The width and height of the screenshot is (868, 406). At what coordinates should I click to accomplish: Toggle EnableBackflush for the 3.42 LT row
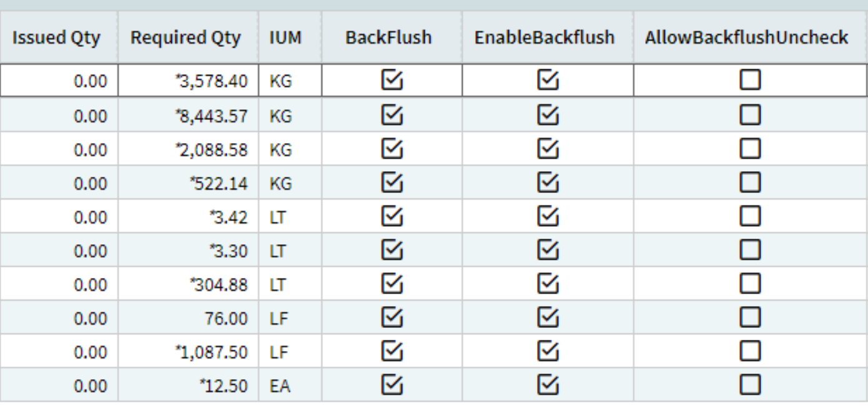(x=548, y=216)
